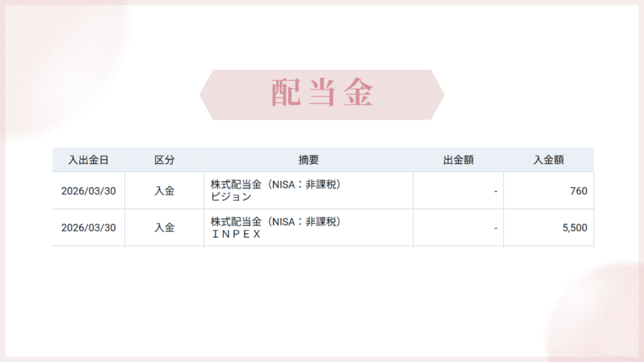Viewport: 644px width, 362px height.
Task: Click the date 2026/03/30 in the ピジョン row
Action: [x=89, y=191]
